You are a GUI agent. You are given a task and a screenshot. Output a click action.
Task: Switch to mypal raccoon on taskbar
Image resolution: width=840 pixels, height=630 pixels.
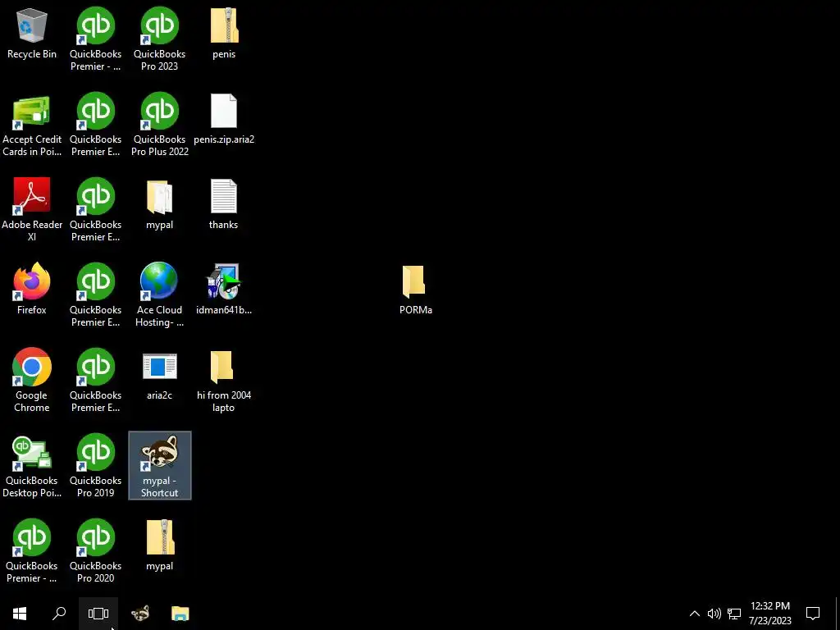pyautogui.click(x=140, y=614)
